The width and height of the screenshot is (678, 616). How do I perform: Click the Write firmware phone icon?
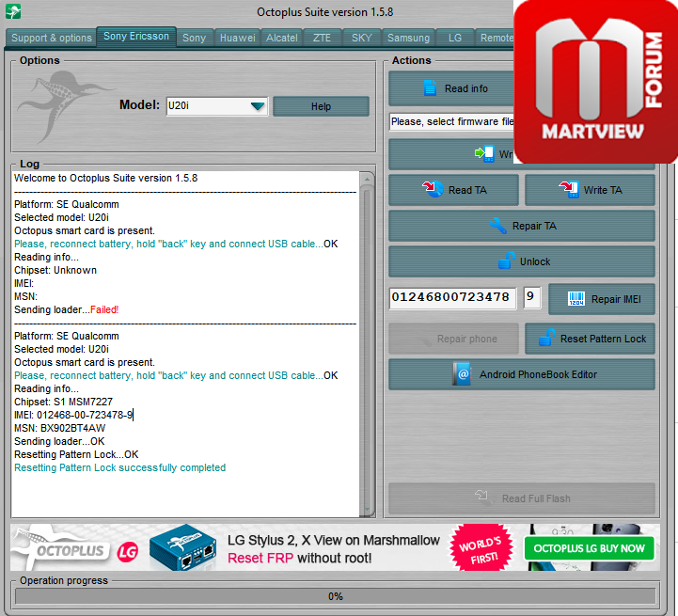[484, 153]
